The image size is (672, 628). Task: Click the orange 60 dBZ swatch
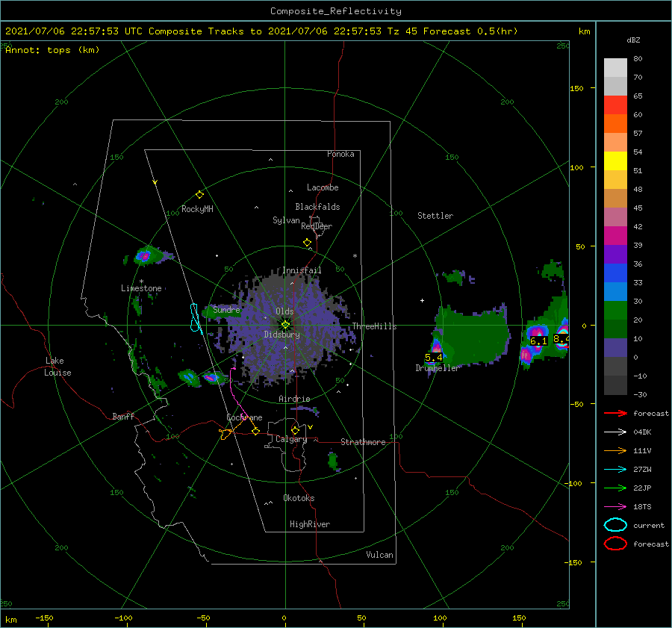[x=615, y=123]
